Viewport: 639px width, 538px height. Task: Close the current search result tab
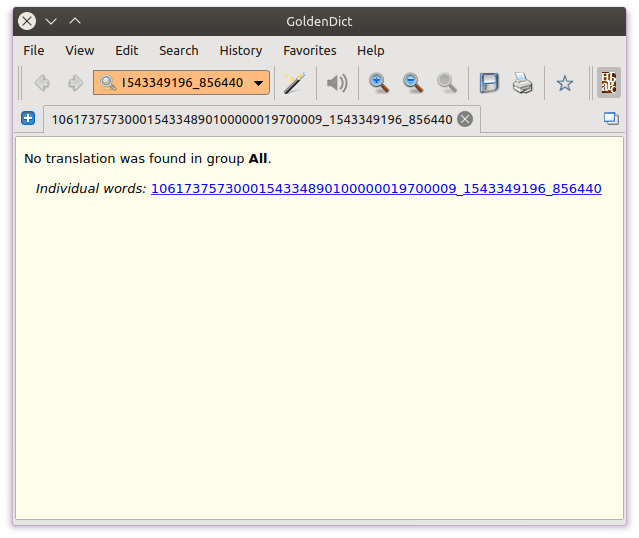[x=465, y=119]
